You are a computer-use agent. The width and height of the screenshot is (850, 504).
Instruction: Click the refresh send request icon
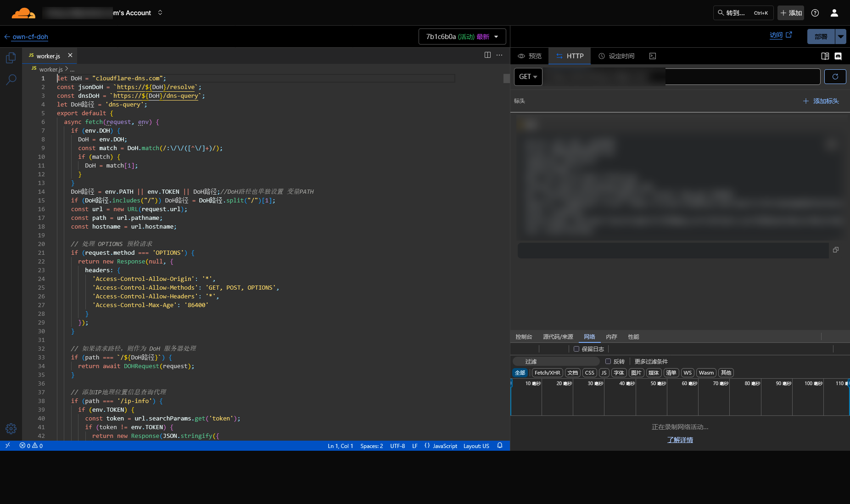835,77
